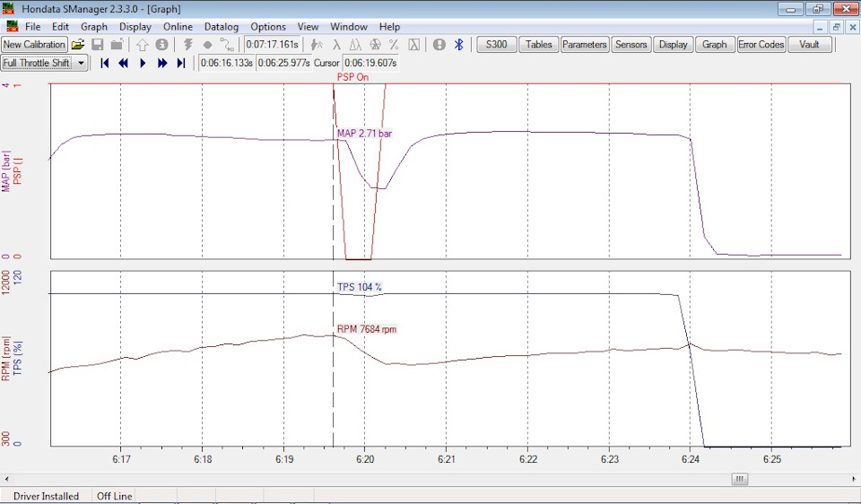This screenshot has width=861, height=504.
Task: Open the Edit menu
Action: [x=60, y=26]
